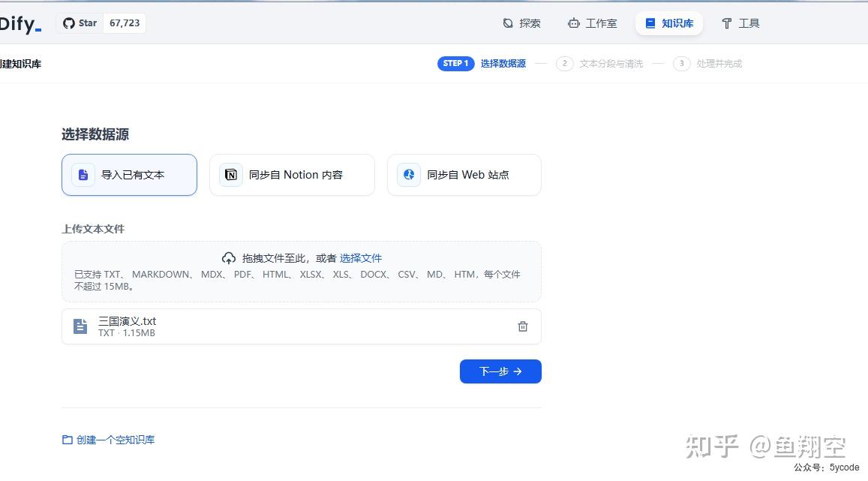Click the 选择文件 link
The height and width of the screenshot is (481, 868).
pyautogui.click(x=360, y=258)
